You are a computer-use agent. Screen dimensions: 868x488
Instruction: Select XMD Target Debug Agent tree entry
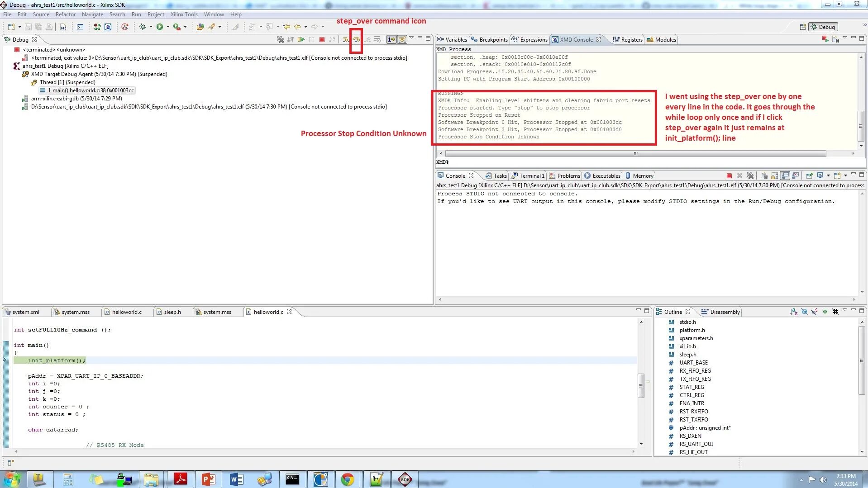(95, 74)
